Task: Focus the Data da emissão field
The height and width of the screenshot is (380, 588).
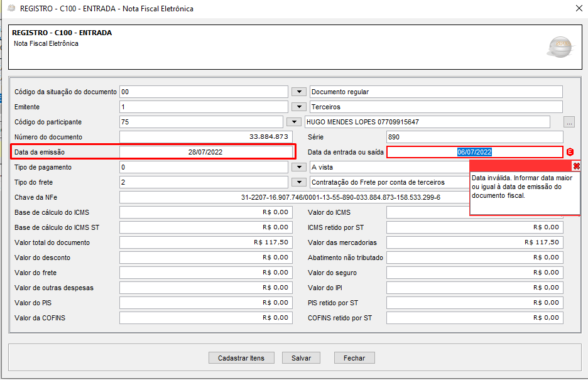Action: point(206,152)
